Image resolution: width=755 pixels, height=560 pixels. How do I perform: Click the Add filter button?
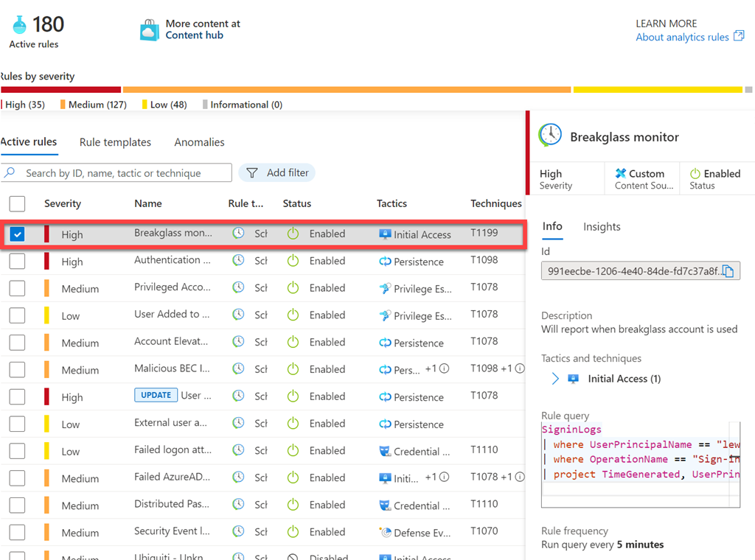tap(277, 172)
